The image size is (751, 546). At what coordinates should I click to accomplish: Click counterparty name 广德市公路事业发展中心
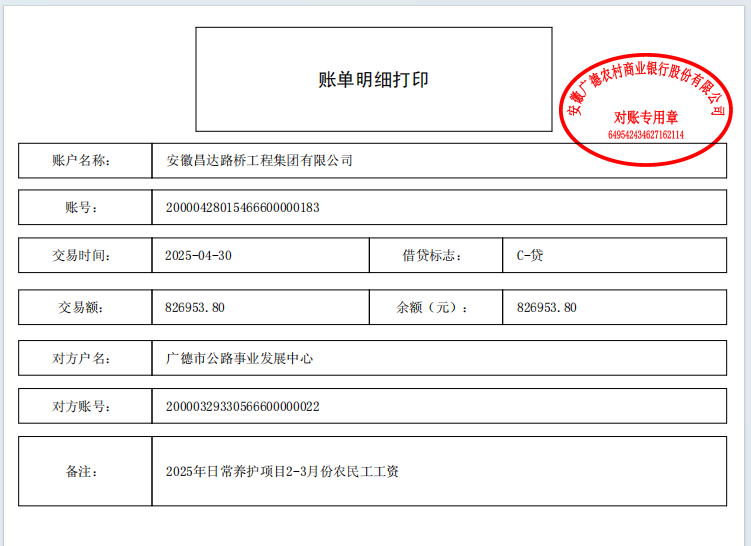point(239,358)
